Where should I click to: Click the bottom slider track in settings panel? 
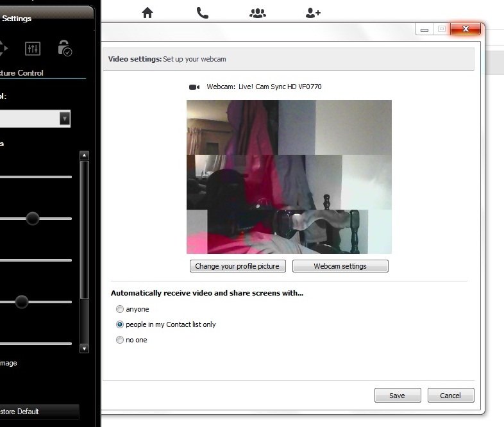tap(36, 344)
